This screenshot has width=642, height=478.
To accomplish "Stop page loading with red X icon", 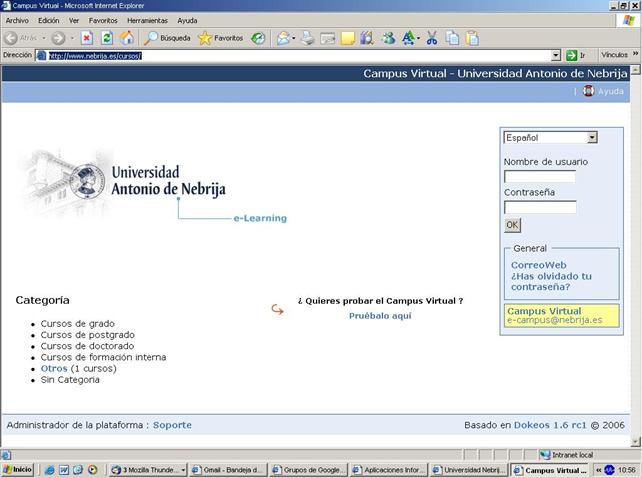I will click(87, 38).
